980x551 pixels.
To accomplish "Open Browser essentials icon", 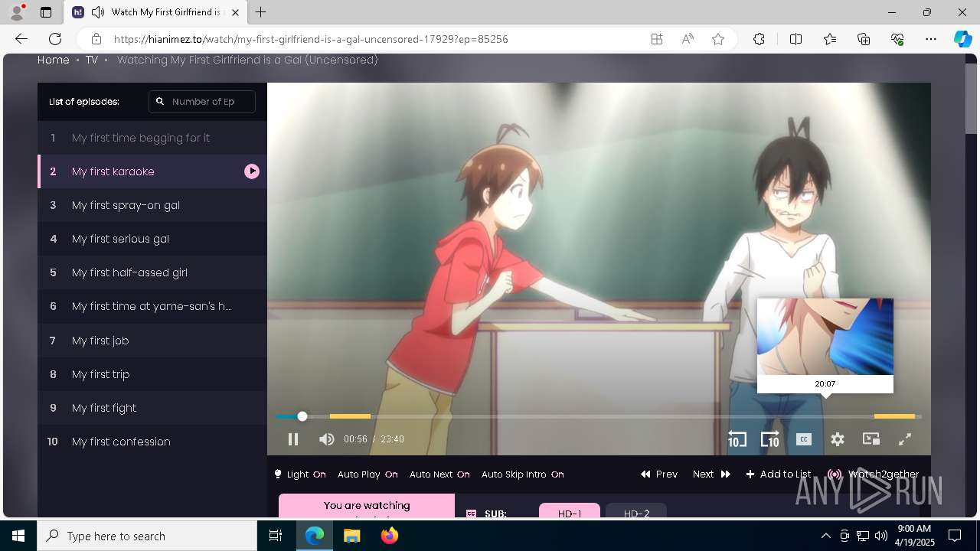I will pos(897,39).
